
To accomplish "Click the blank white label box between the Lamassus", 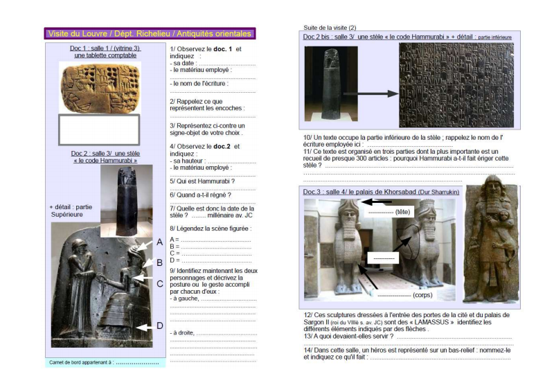I will (383, 257).
